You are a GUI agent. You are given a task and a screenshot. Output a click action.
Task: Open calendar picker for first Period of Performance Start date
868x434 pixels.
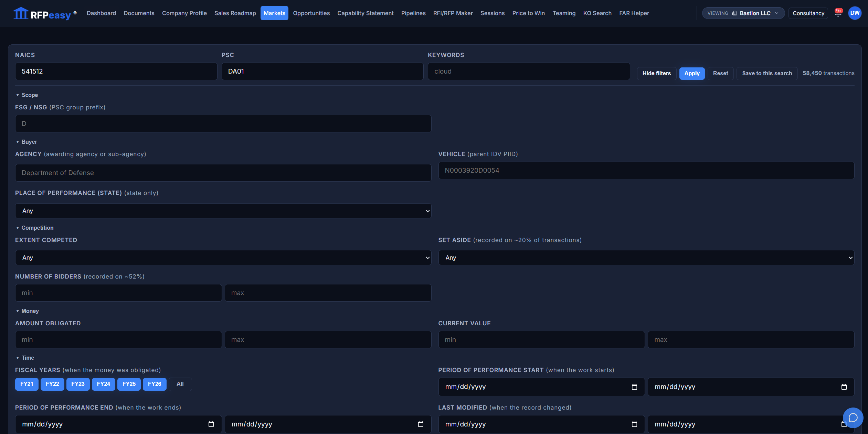[x=634, y=387]
